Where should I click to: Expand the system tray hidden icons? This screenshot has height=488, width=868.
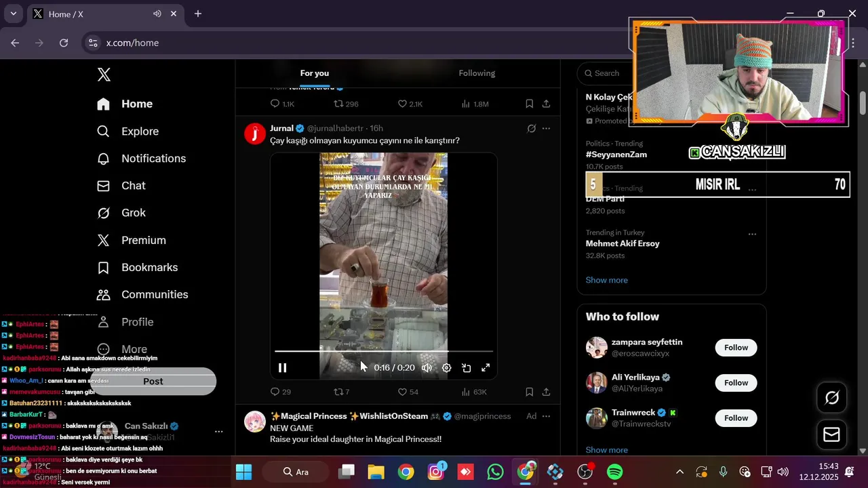(x=679, y=472)
